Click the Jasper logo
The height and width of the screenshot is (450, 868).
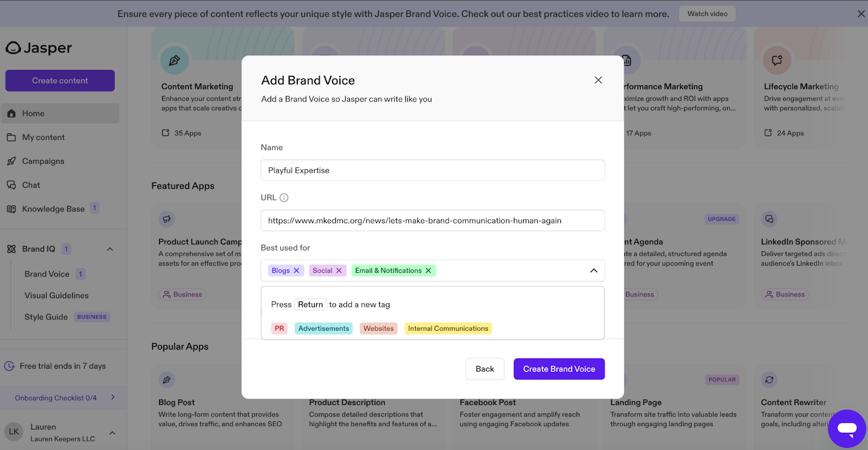coord(39,48)
